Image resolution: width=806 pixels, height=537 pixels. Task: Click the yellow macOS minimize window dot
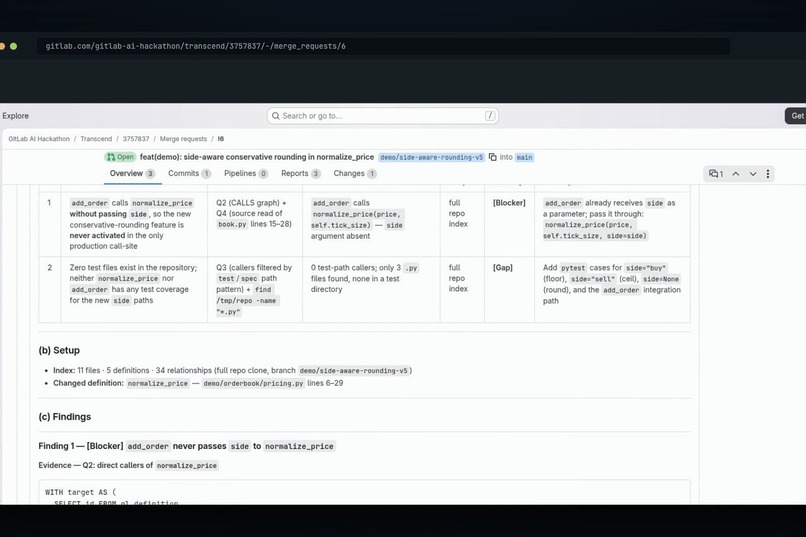click(2, 46)
